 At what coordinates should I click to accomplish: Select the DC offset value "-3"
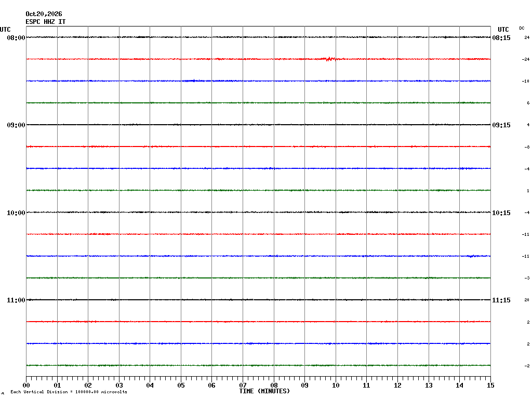tap(527, 278)
